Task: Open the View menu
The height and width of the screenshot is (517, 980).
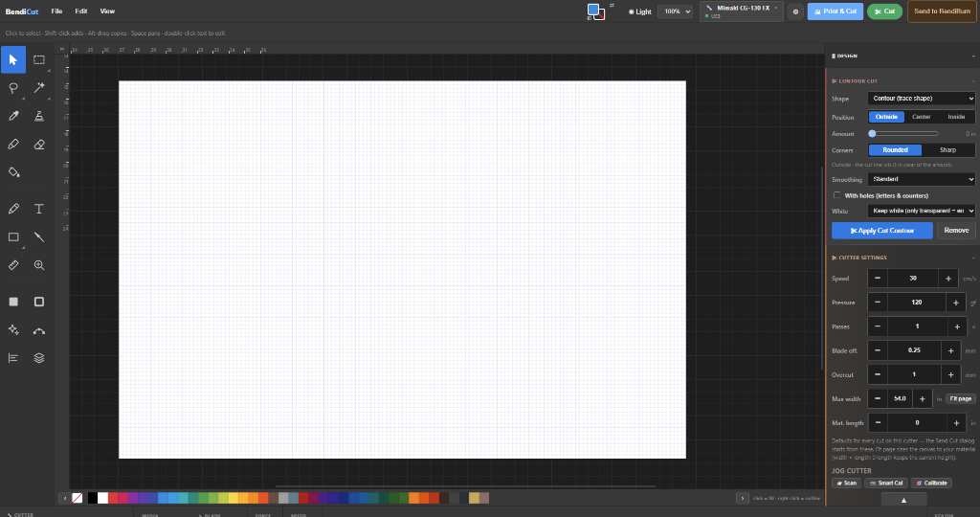Action: click(x=107, y=11)
